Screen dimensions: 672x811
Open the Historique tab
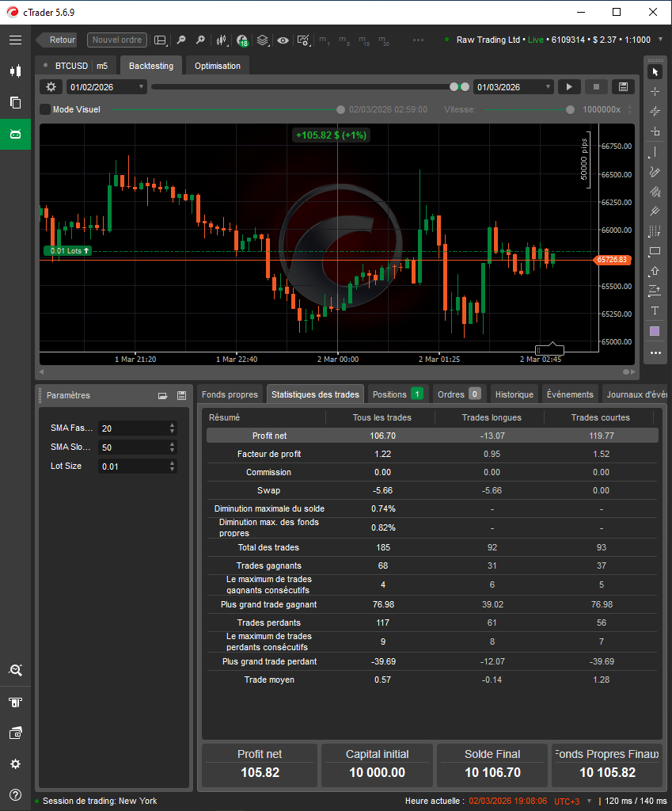tap(514, 394)
